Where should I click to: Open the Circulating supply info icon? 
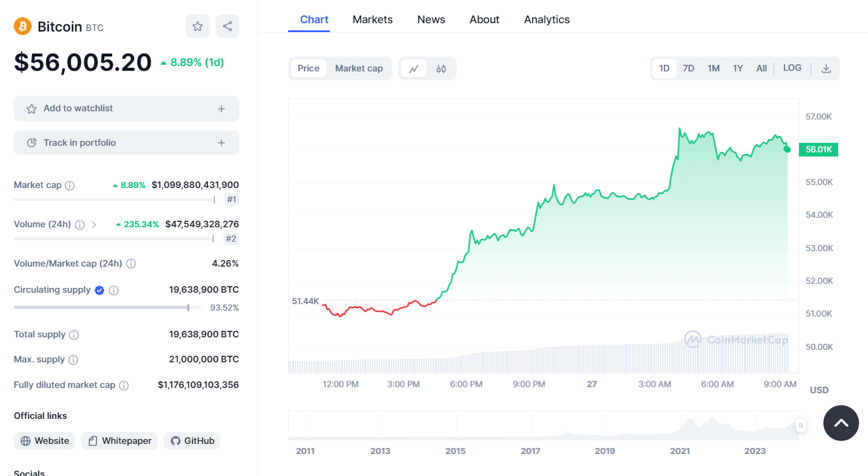click(x=114, y=290)
